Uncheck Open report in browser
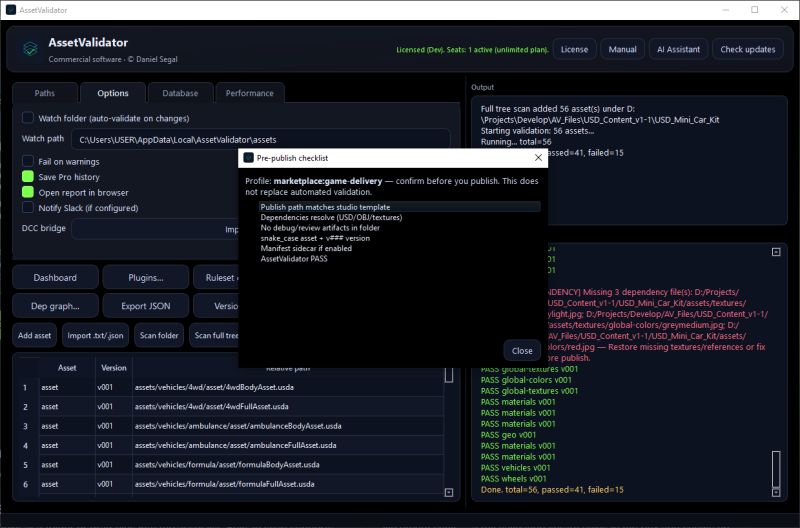Viewport: 800px width, 528px height. (x=28, y=192)
